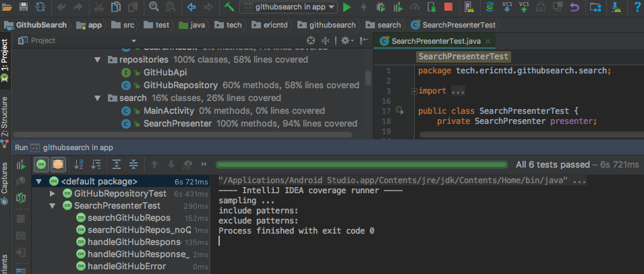Click the Sync Project with Gradle icon
This screenshot has height=274, width=644.
(490, 7)
